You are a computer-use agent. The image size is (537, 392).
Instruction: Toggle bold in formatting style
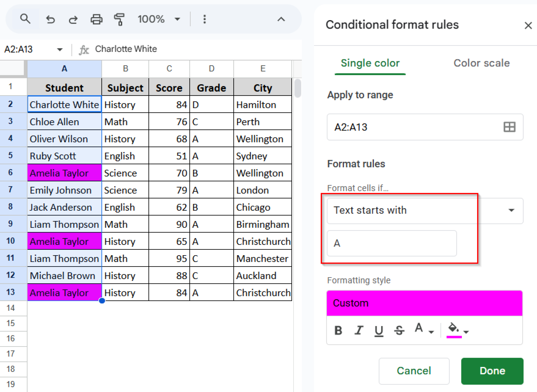click(338, 330)
